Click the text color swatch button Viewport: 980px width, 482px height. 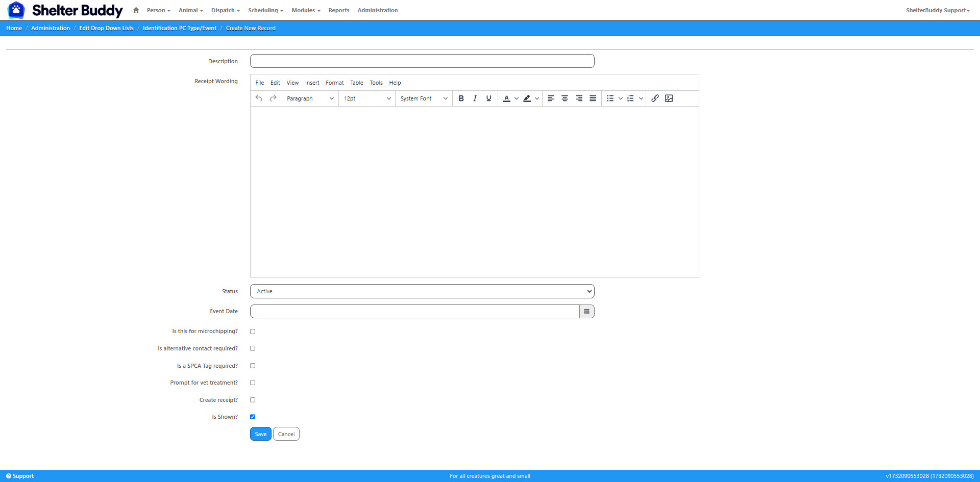coord(506,98)
